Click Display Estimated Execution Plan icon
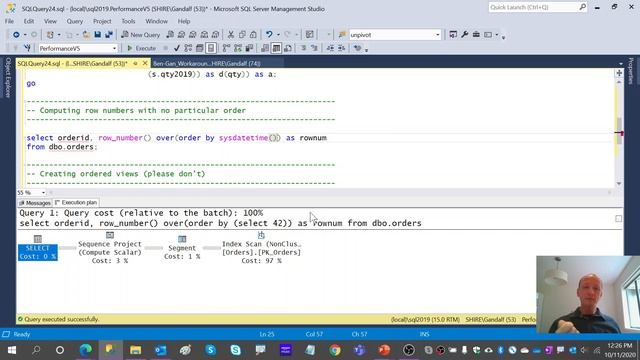The height and width of the screenshot is (360, 640). [x=188, y=48]
